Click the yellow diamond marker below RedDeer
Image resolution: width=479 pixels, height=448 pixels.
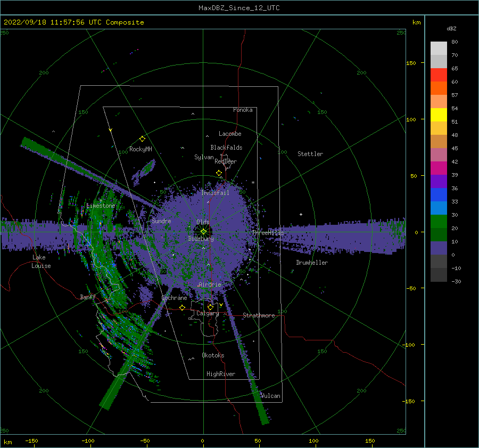pyautogui.click(x=219, y=173)
